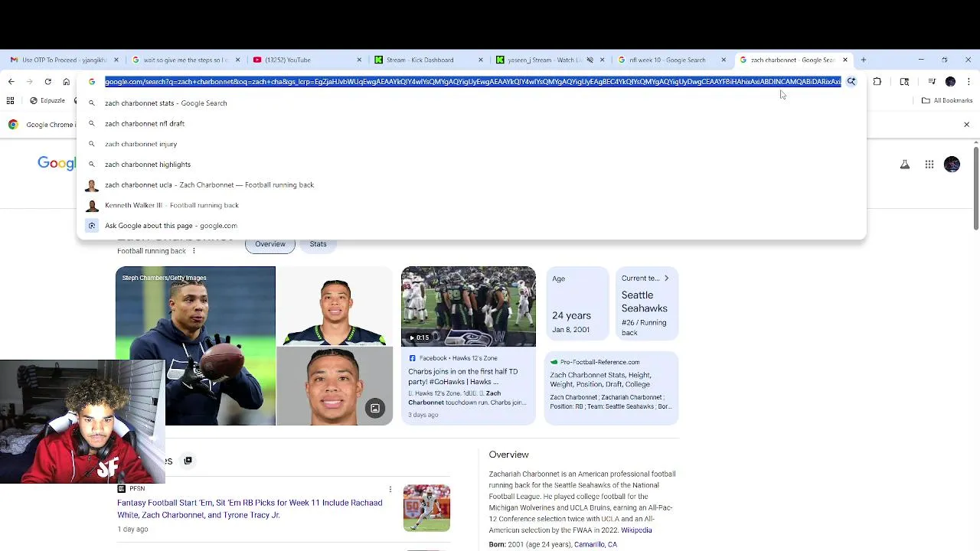Click the Google Chrome icon in the infobar

[13, 125]
